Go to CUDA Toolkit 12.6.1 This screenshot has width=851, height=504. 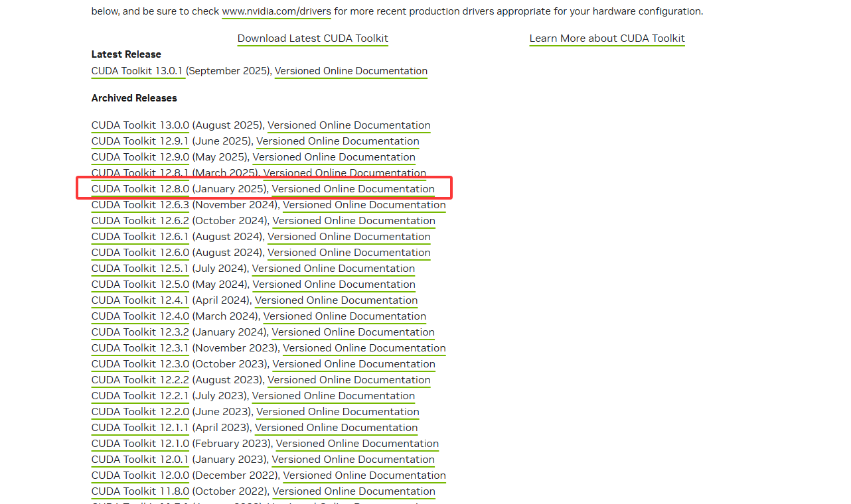coord(140,237)
